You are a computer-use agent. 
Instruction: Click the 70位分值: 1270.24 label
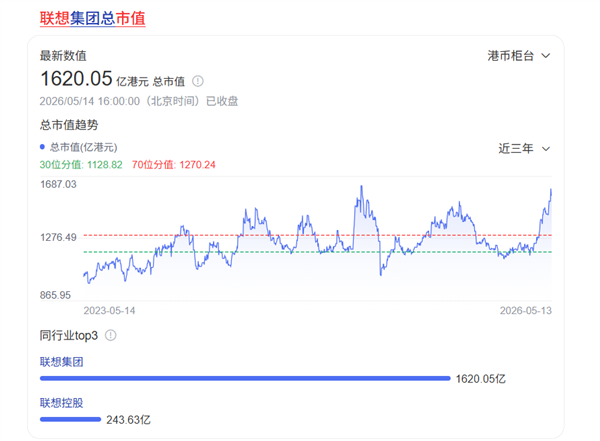click(174, 165)
